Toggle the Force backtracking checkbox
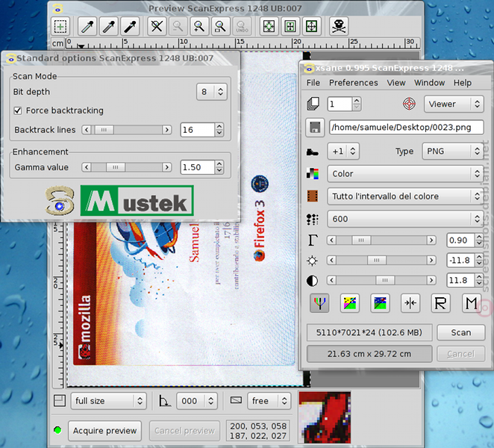Screen dimensions: 494x448 [18, 111]
